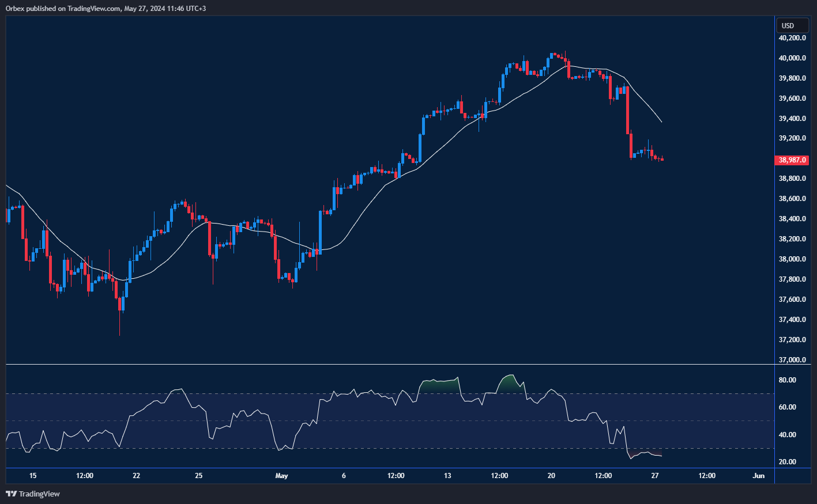Select the 27 date label on time axis
Viewport: 817px width, 504px height.
[655, 476]
